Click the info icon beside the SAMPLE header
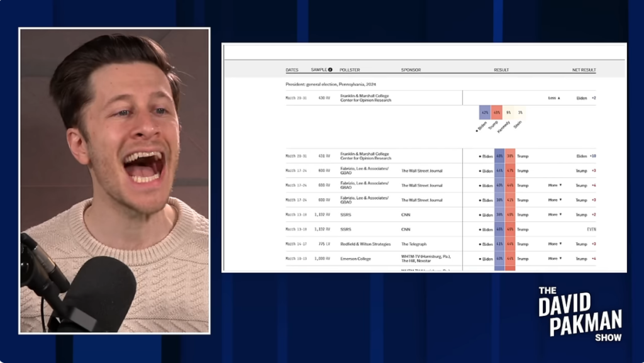Image resolution: width=644 pixels, height=363 pixels. pos(330,70)
